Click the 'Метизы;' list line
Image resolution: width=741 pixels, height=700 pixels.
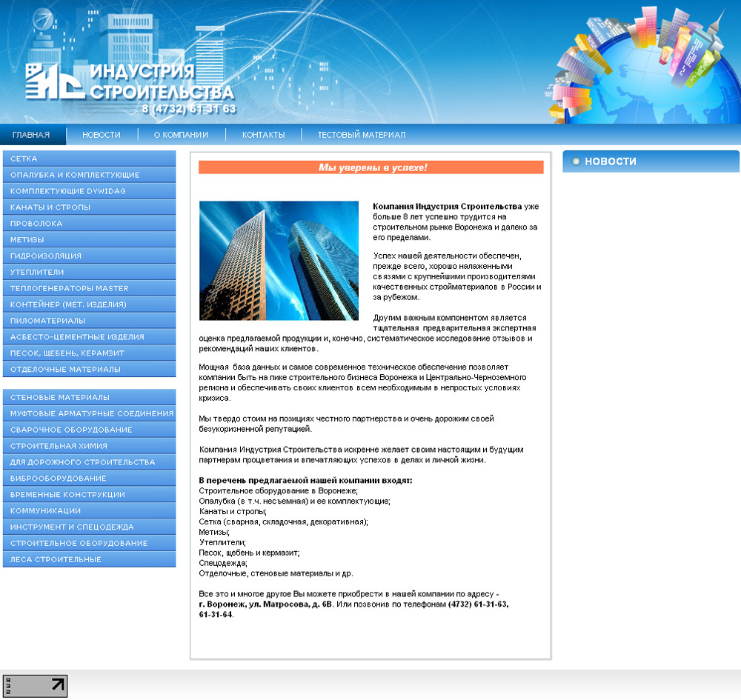214,533
